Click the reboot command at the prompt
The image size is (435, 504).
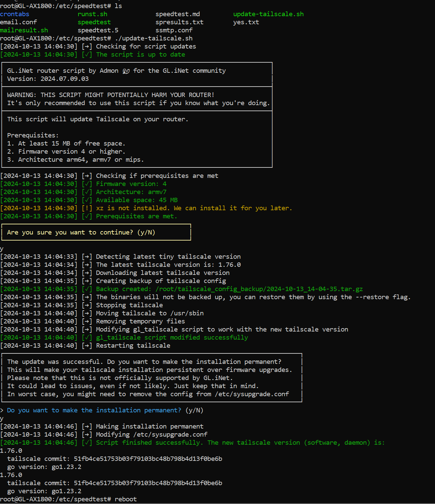point(126,499)
